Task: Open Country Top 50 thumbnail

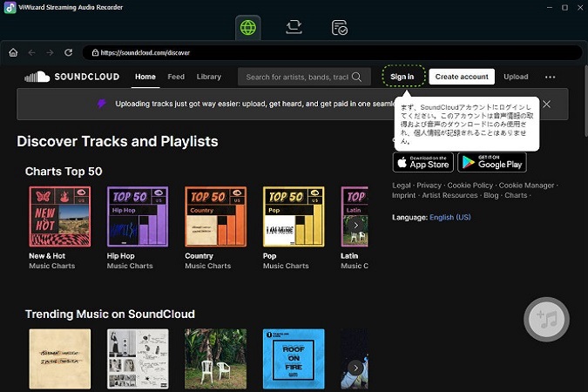Action: click(x=216, y=216)
